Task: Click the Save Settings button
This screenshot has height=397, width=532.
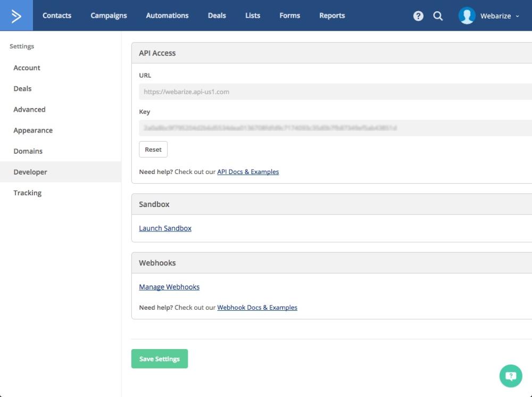Action: point(160,359)
